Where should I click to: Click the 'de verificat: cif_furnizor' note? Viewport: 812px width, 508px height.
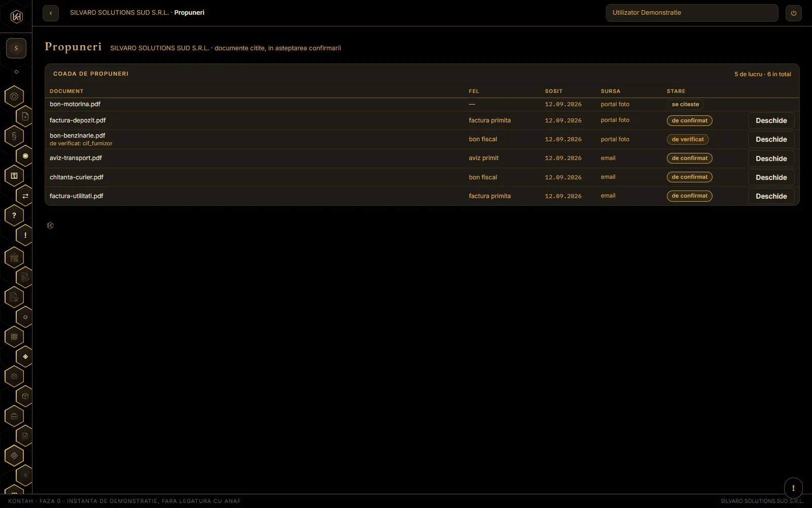pos(81,143)
